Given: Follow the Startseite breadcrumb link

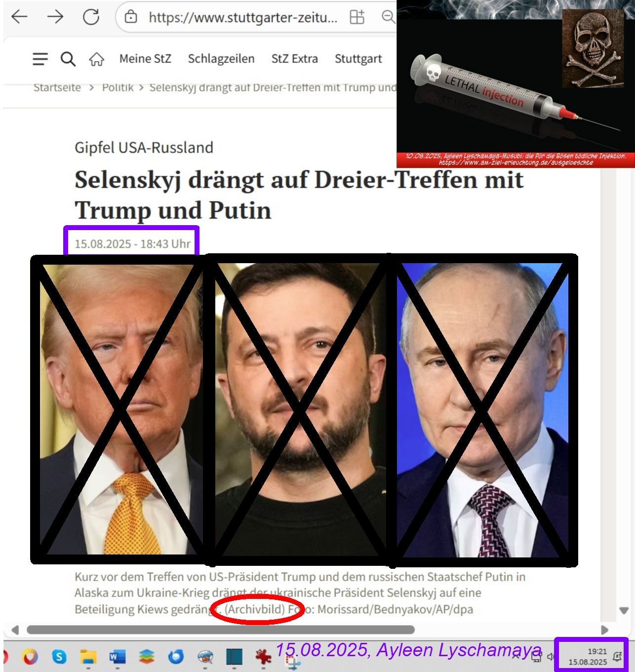Looking at the screenshot, I should pyautogui.click(x=57, y=87).
